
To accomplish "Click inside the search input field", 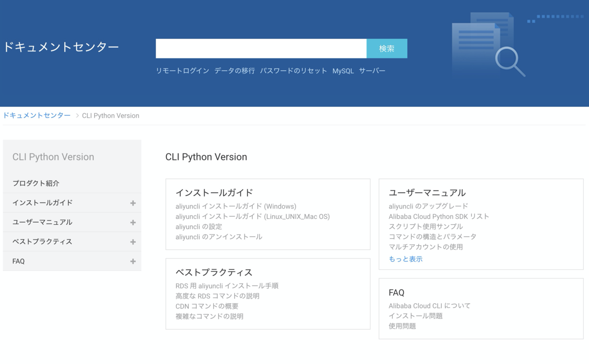I will pos(260,49).
